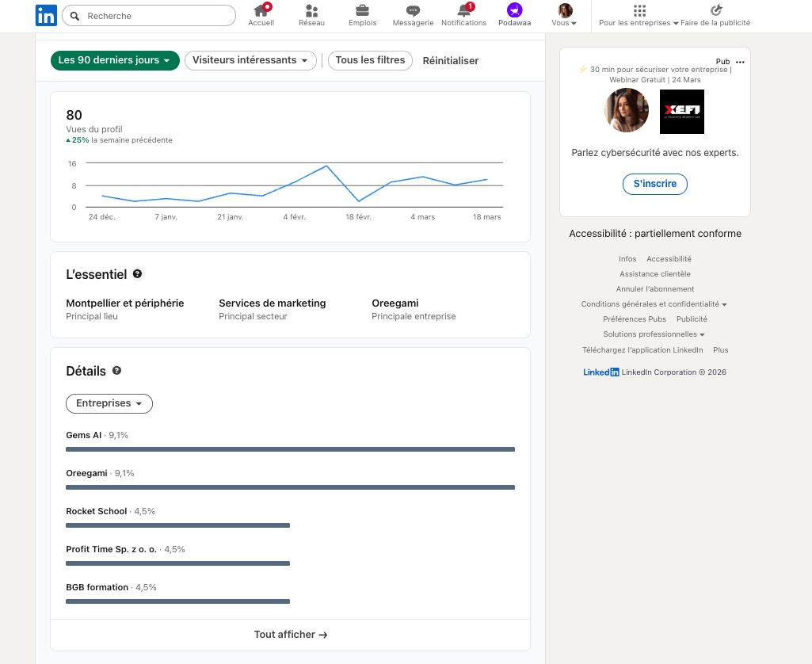Open the Réseau network icon

tap(311, 16)
